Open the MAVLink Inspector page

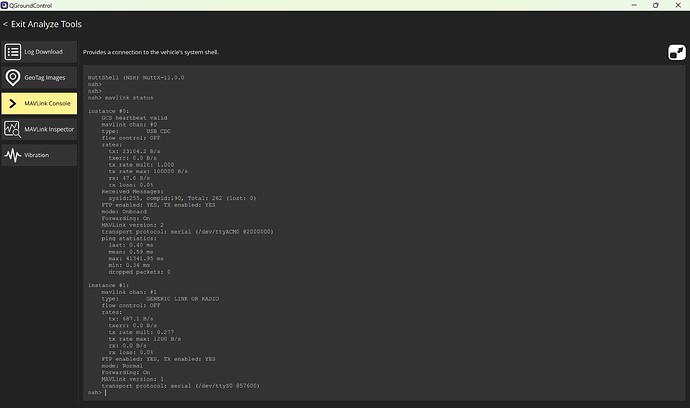(47, 129)
